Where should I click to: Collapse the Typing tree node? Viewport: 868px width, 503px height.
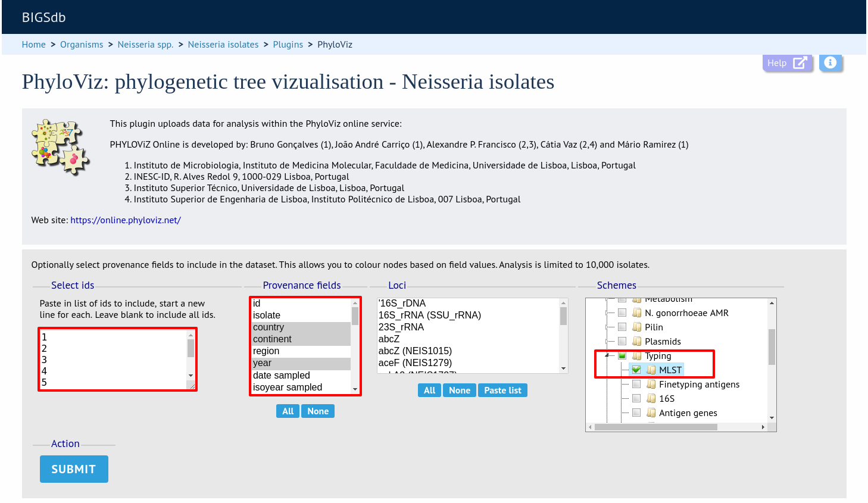[x=607, y=355]
